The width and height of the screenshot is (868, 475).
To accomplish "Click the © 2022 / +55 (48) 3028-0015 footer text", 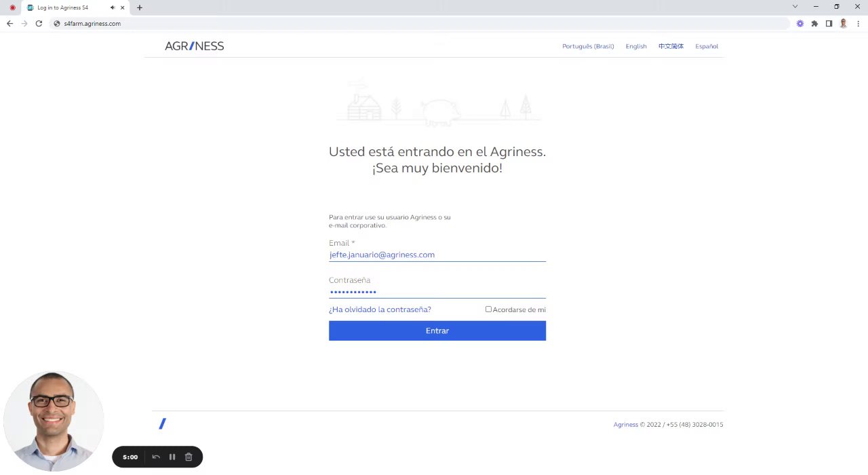I will (x=682, y=425).
